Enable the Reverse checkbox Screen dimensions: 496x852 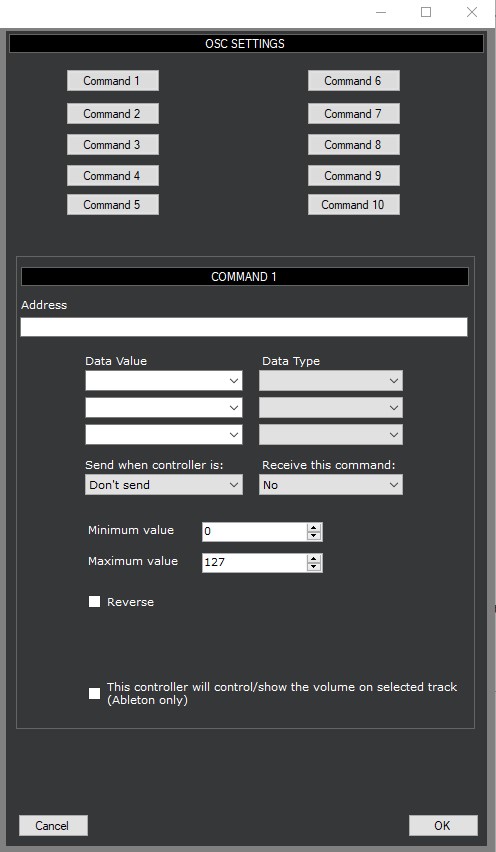click(x=95, y=602)
